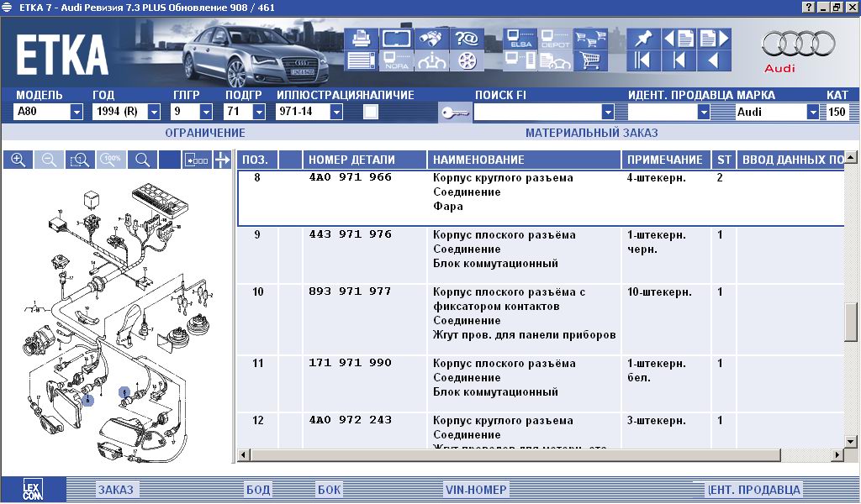Go to previous page document icon
Screen dimensions: 861x504
click(679, 39)
